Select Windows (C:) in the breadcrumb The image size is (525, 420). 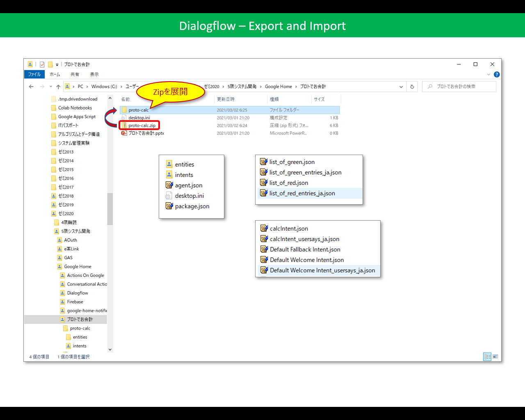coord(104,87)
